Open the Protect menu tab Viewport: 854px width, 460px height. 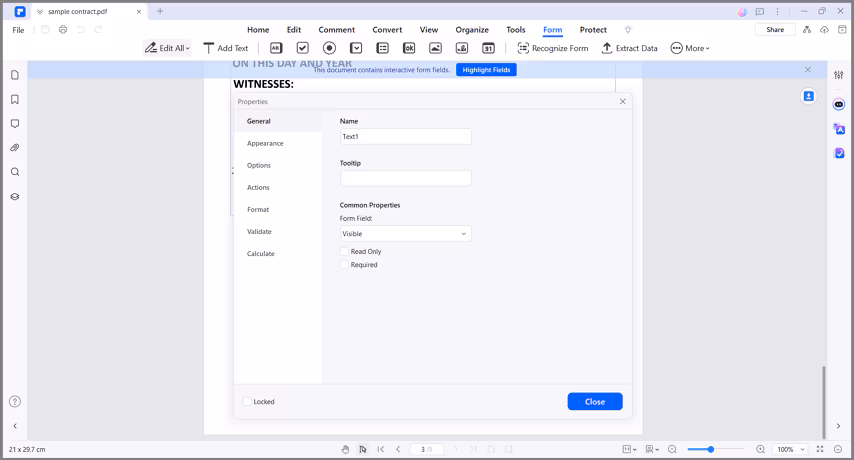[593, 30]
